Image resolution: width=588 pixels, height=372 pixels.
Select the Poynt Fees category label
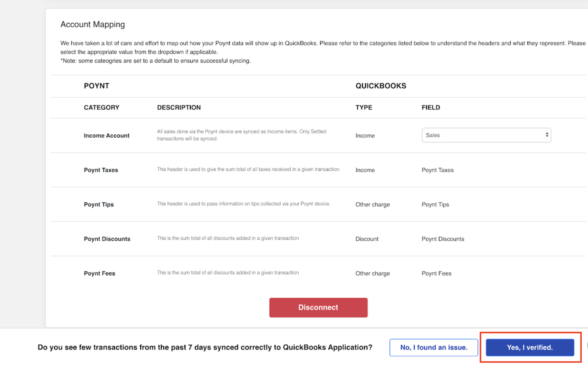point(99,273)
